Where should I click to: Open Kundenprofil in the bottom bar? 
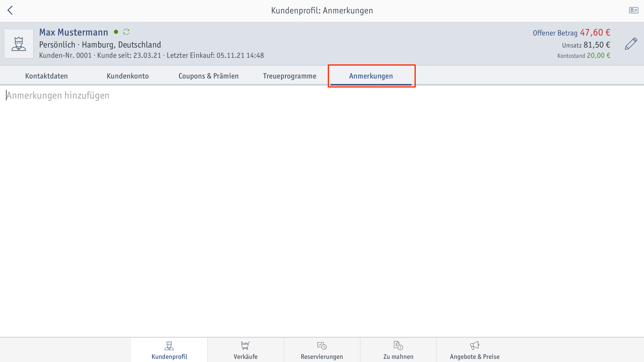pyautogui.click(x=169, y=350)
